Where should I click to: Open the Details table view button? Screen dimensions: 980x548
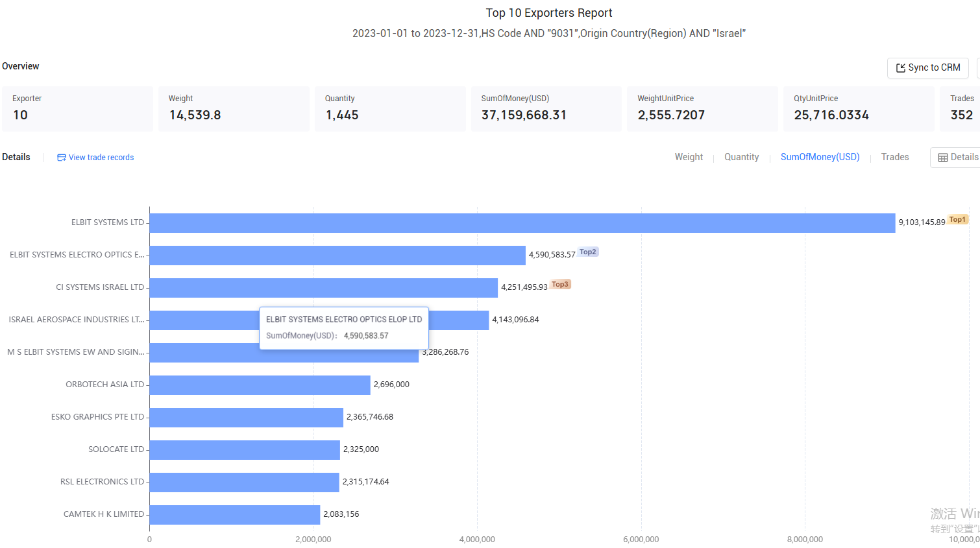pyautogui.click(x=955, y=158)
